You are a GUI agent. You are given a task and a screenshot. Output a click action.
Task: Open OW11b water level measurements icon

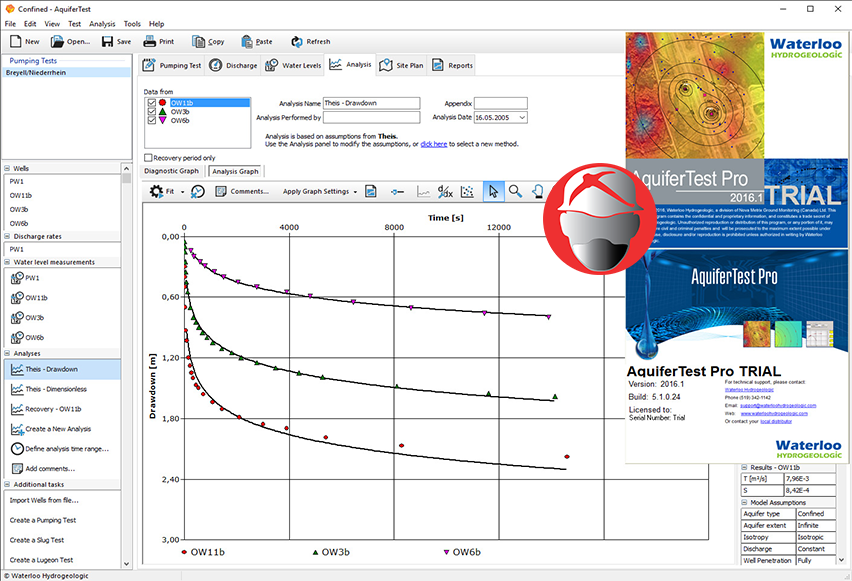(17, 298)
